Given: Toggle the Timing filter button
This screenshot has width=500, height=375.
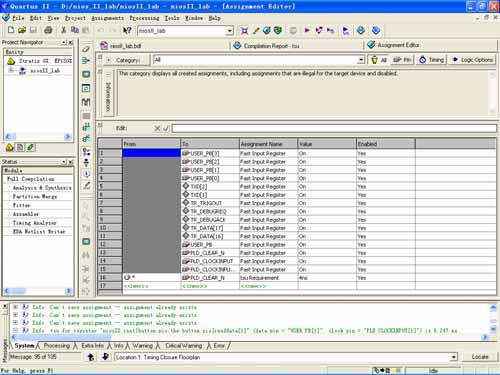Looking at the screenshot, I should (432, 60).
